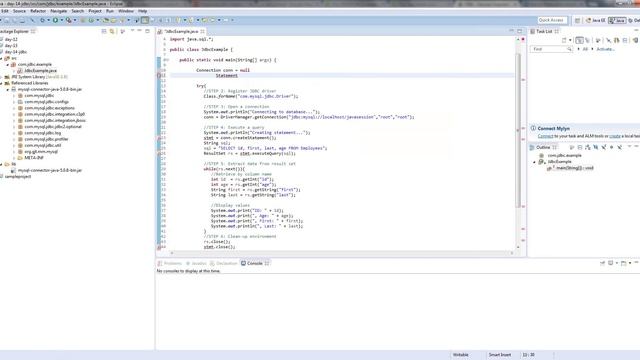
Task: Toggle Focus on Active Task in Outline
Action: pos(572,147)
